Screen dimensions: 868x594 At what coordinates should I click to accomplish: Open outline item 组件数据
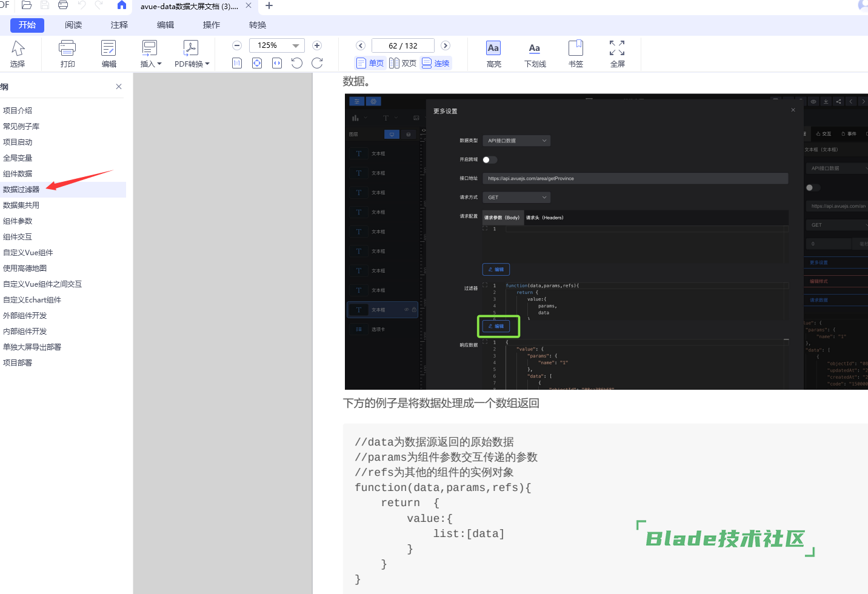(x=18, y=173)
